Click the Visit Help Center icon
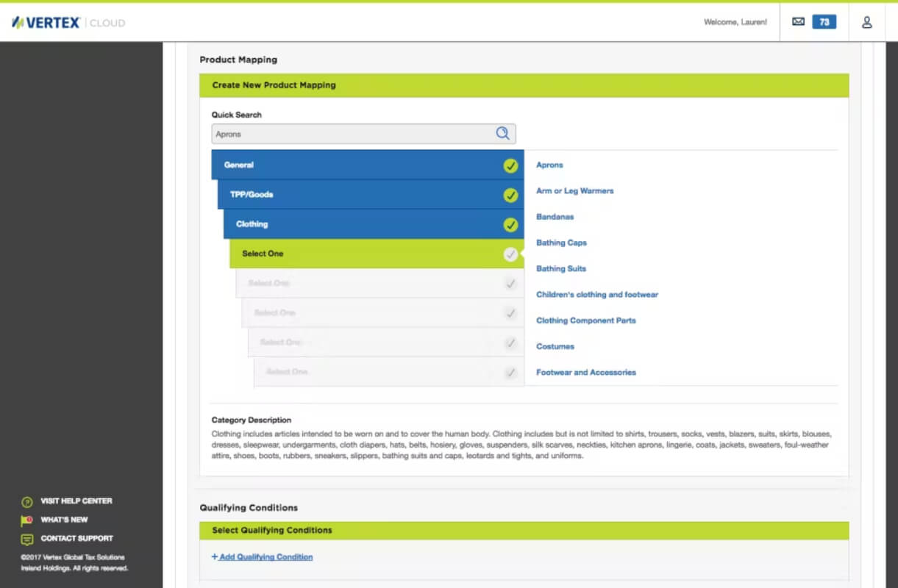The width and height of the screenshot is (898, 588). (x=27, y=502)
